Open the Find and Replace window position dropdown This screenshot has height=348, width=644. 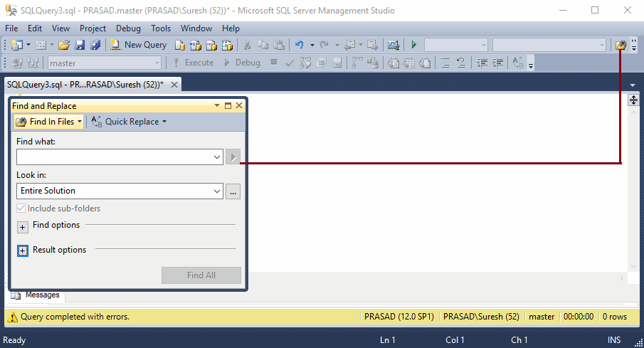click(x=217, y=105)
